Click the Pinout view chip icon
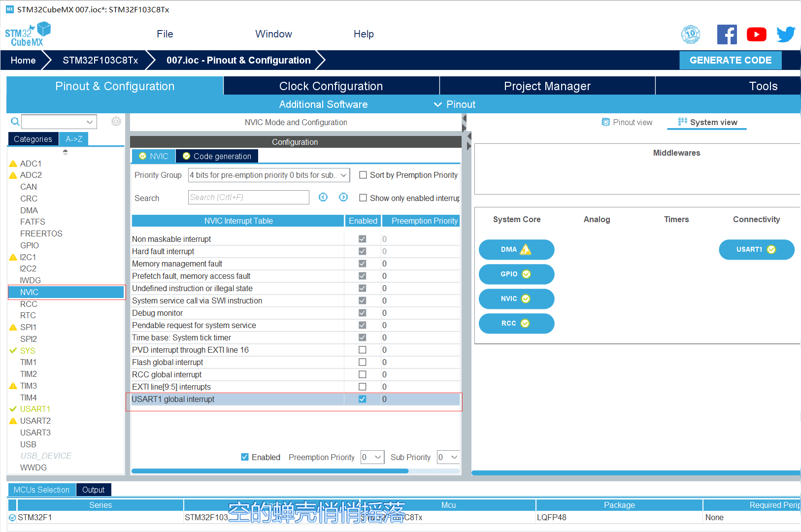This screenshot has width=801, height=532. pos(606,122)
